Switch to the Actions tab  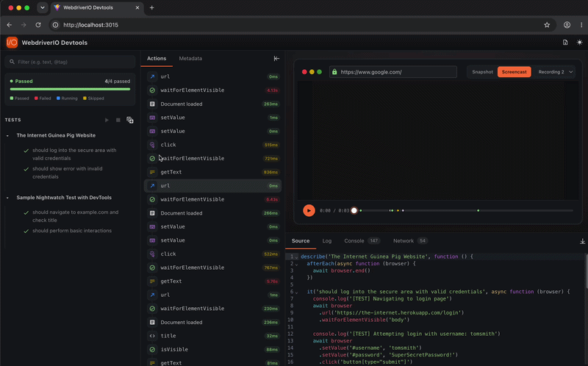click(x=157, y=59)
